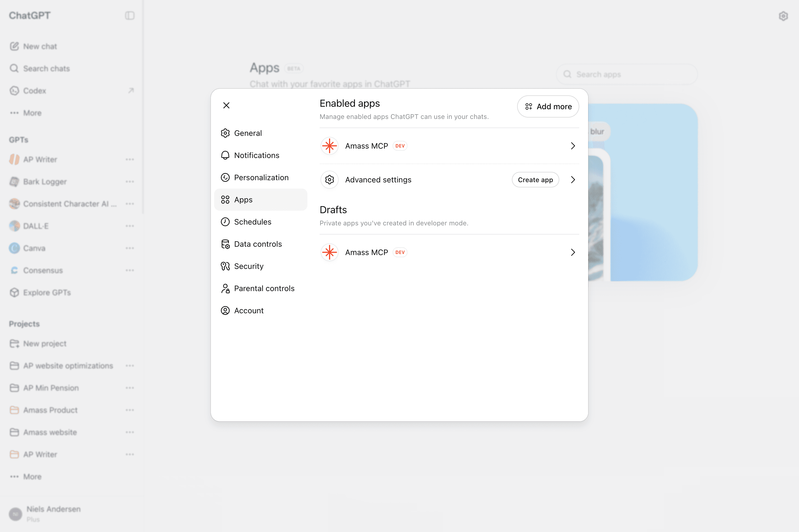Image resolution: width=799 pixels, height=532 pixels.
Task: Click the Amass Product folder icon
Action: tap(14, 410)
